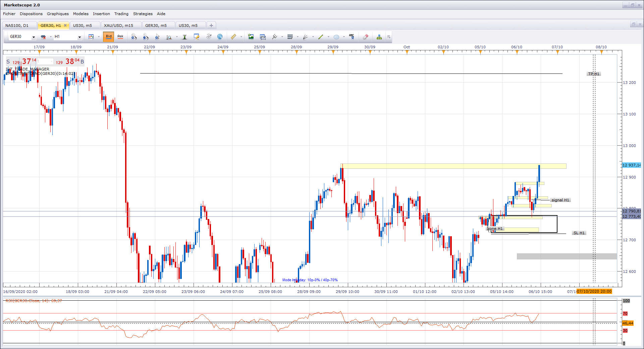Screen dimensions: 644x349
Task: Click the green hierarchy tree icon
Action: (379, 37)
